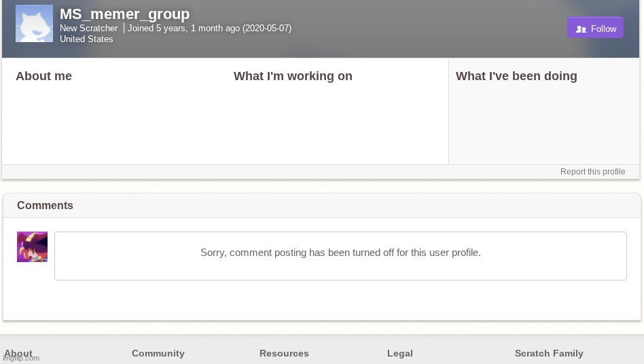Viewport: 644px width, 364px height.
Task: Click the Comments section header
Action: (x=46, y=205)
